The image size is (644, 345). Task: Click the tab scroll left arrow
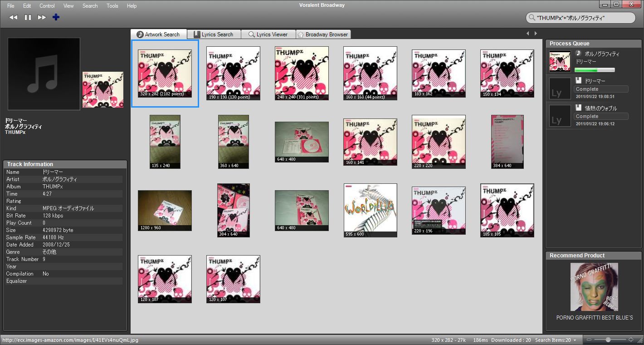click(527, 34)
